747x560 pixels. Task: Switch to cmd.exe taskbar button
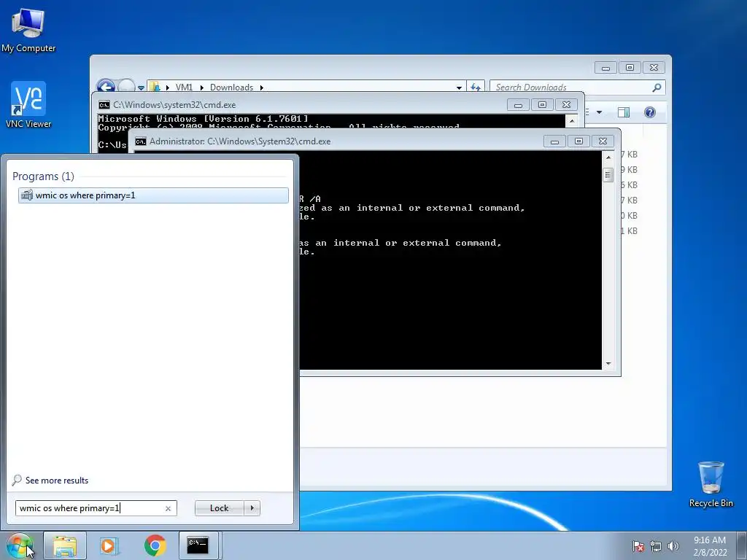[198, 545]
